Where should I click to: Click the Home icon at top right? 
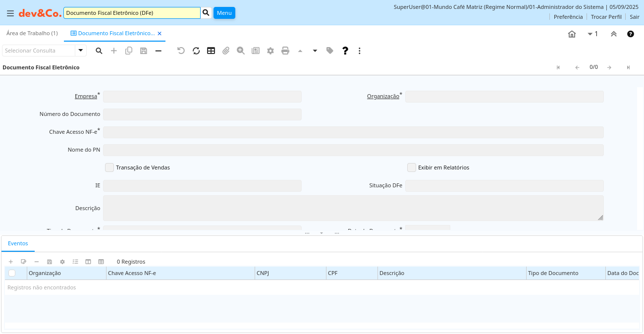coord(572,34)
